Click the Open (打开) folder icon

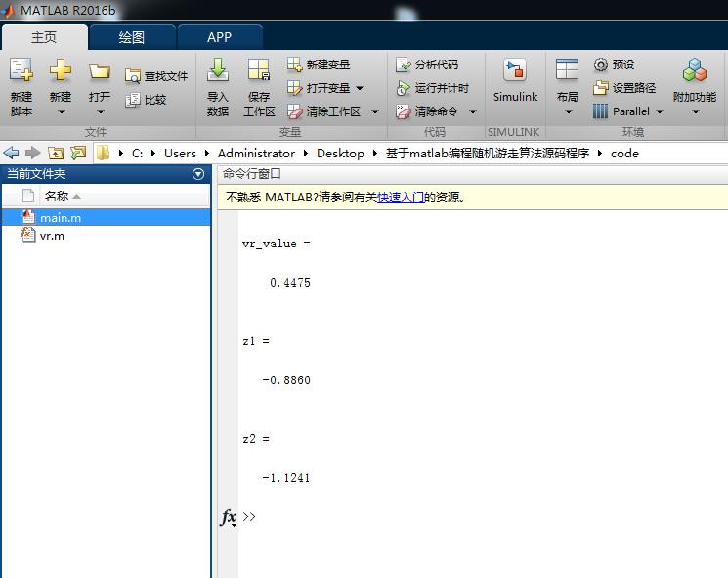[x=100, y=71]
